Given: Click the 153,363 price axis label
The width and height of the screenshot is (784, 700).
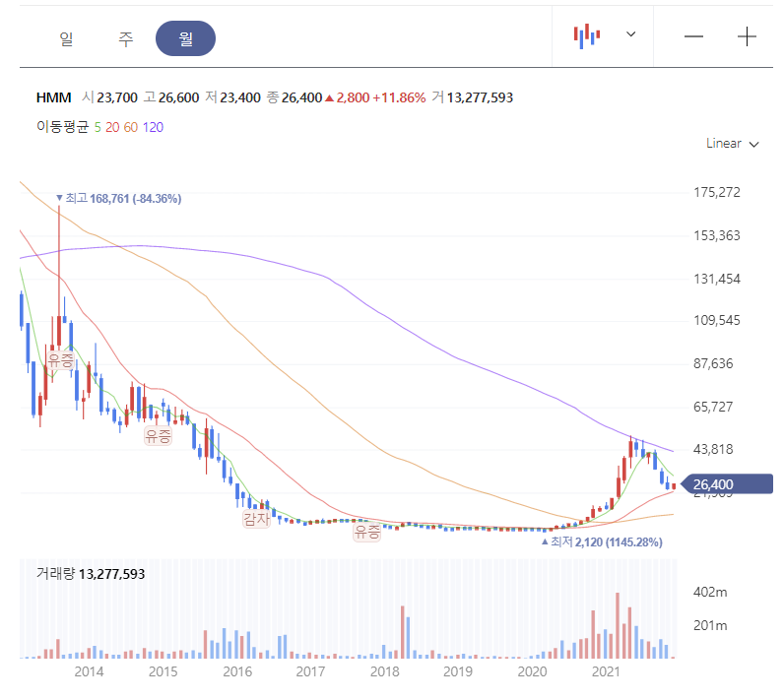Looking at the screenshot, I should point(716,236).
